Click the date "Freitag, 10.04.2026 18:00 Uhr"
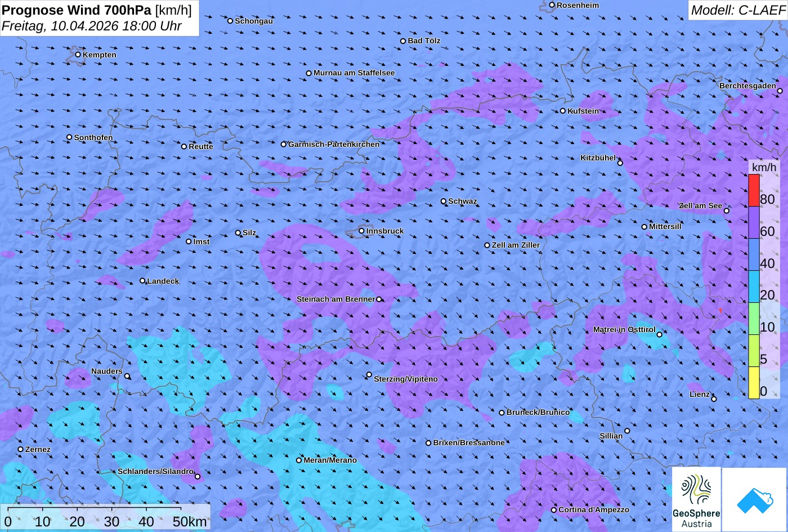This screenshot has height=532, width=788. pos(92,26)
